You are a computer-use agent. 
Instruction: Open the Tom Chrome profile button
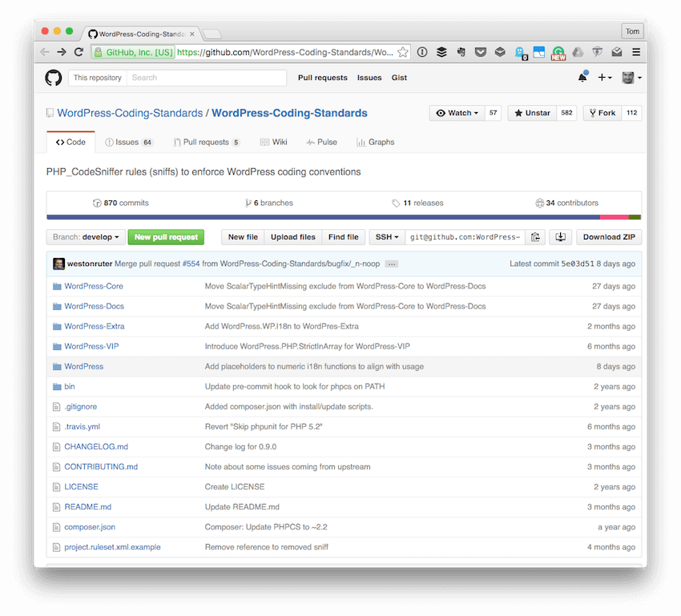632,31
